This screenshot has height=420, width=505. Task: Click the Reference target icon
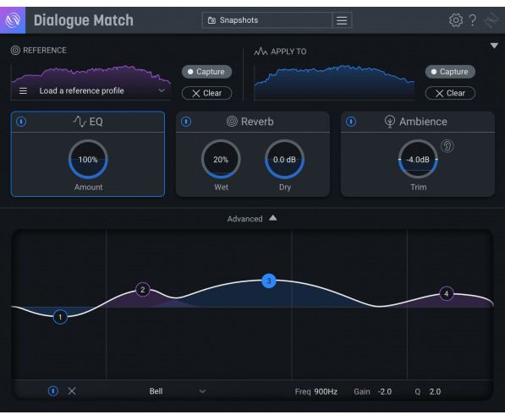point(15,51)
